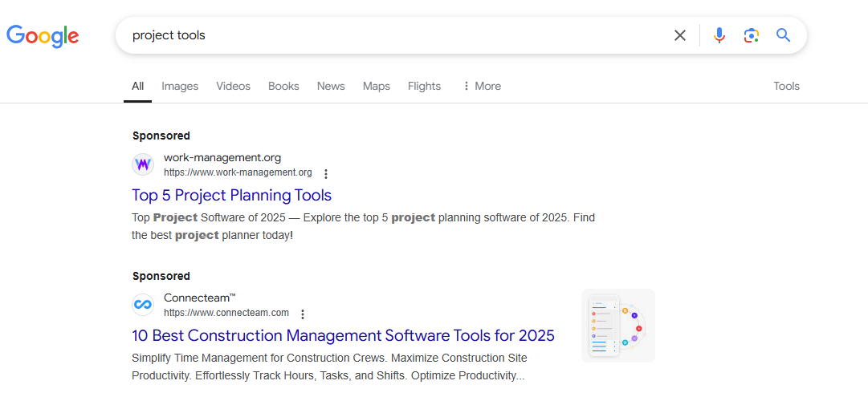Open the Tools filter button
The height and width of the screenshot is (397, 868).
786,86
